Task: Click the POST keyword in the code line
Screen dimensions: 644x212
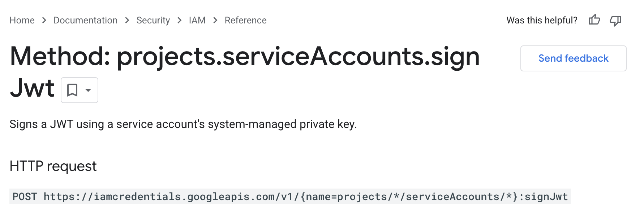Action: click(x=25, y=196)
